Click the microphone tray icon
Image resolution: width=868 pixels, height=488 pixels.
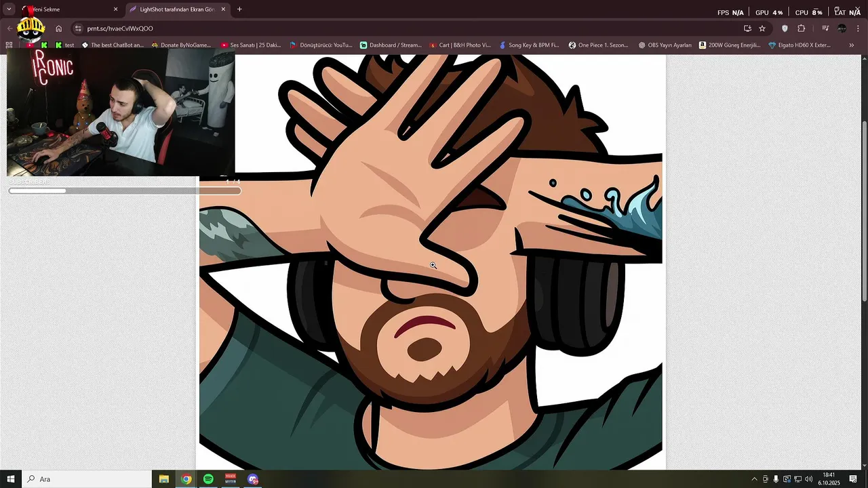coord(776,479)
